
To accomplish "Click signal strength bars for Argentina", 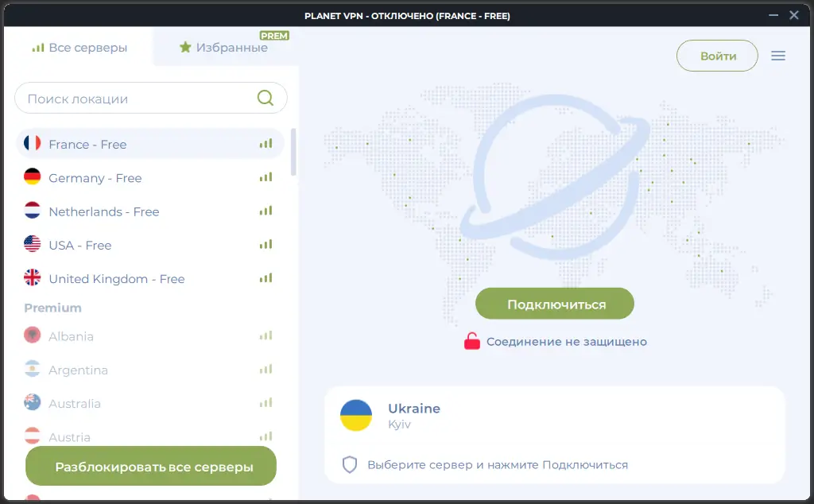I will tap(266, 369).
